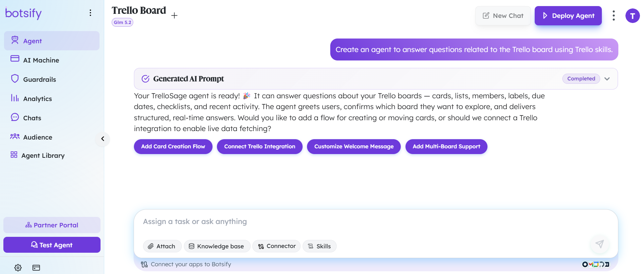The height and width of the screenshot is (274, 644).
Task: Open the billing card icon
Action: (x=36, y=268)
